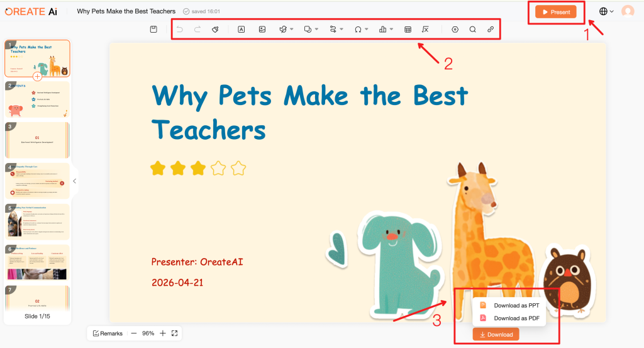Screen dimensions: 644x348
Task: Click the Slide 1/15 counter
Action: [37, 317]
